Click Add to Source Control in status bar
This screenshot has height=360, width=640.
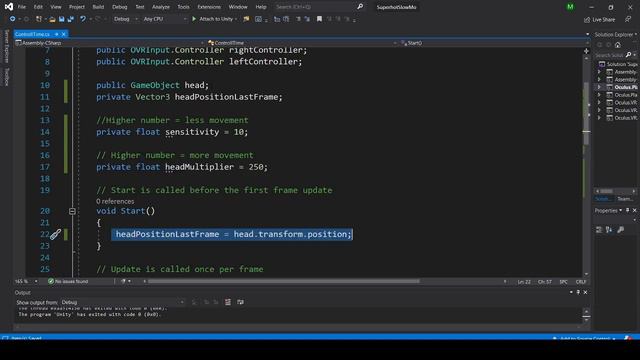click(585, 338)
